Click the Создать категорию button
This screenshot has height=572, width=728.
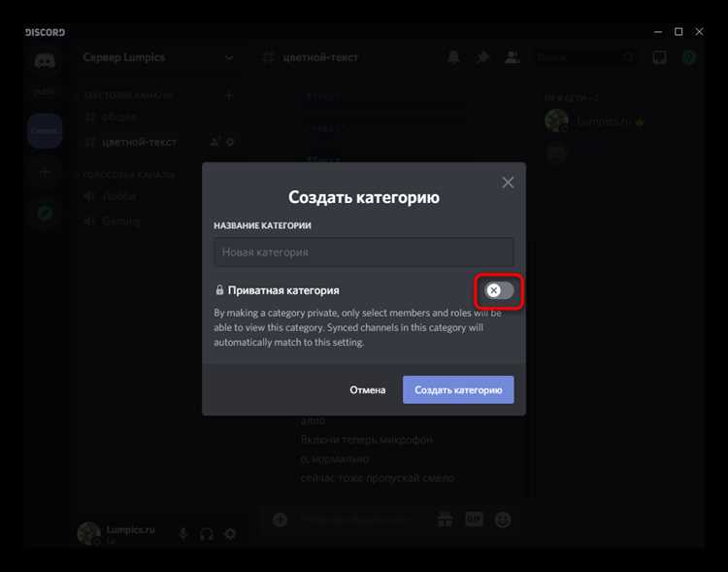(458, 389)
